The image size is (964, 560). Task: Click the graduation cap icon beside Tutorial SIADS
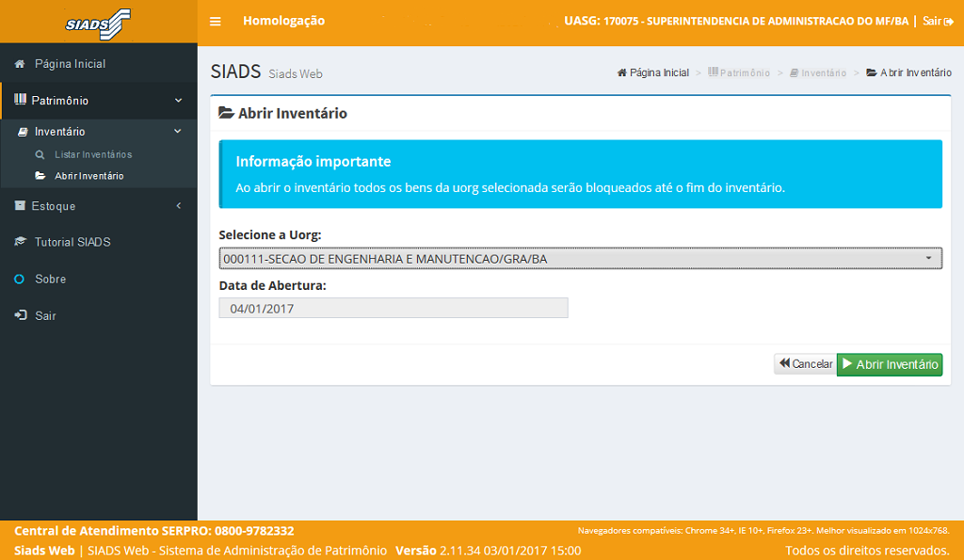pyautogui.click(x=21, y=242)
